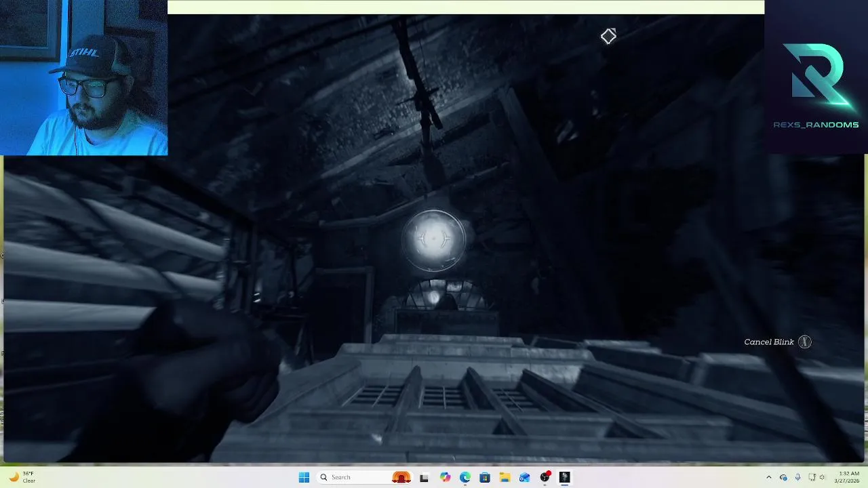Click the REXS_RANDOMS channel logo
The width and height of the screenshot is (868, 488).
pyautogui.click(x=816, y=86)
